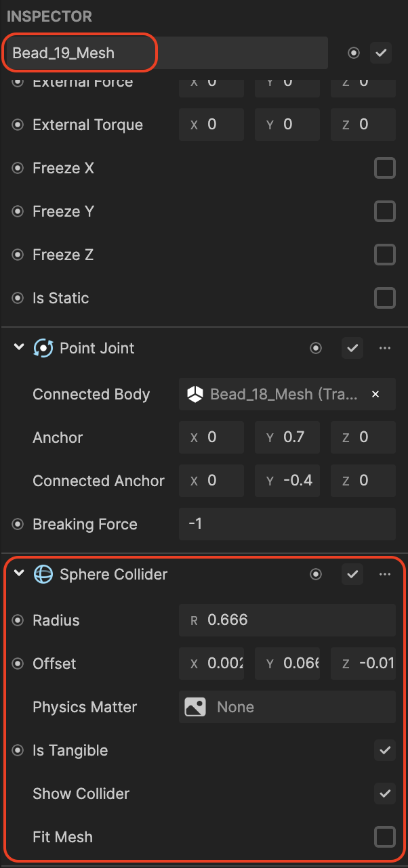408x868 pixels.
Task: Tick the Fit Mesh checkbox
Action: coord(385,838)
